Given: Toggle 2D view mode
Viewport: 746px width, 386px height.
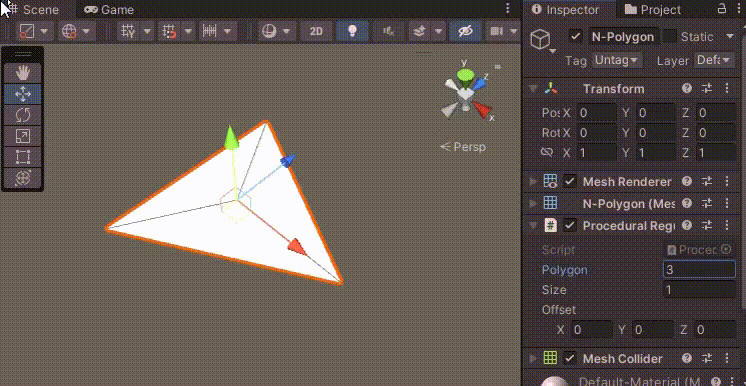Looking at the screenshot, I should click(316, 31).
